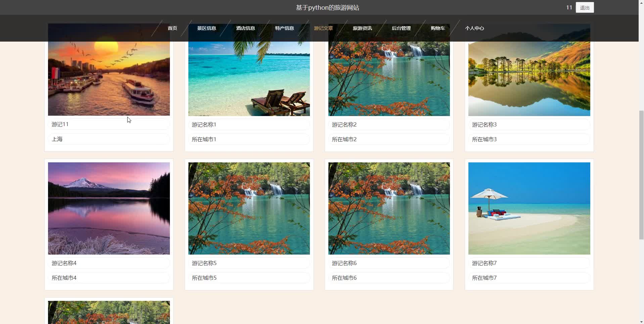The width and height of the screenshot is (644, 324).
Task: Click the city label 所在城市1
Action: click(204, 140)
